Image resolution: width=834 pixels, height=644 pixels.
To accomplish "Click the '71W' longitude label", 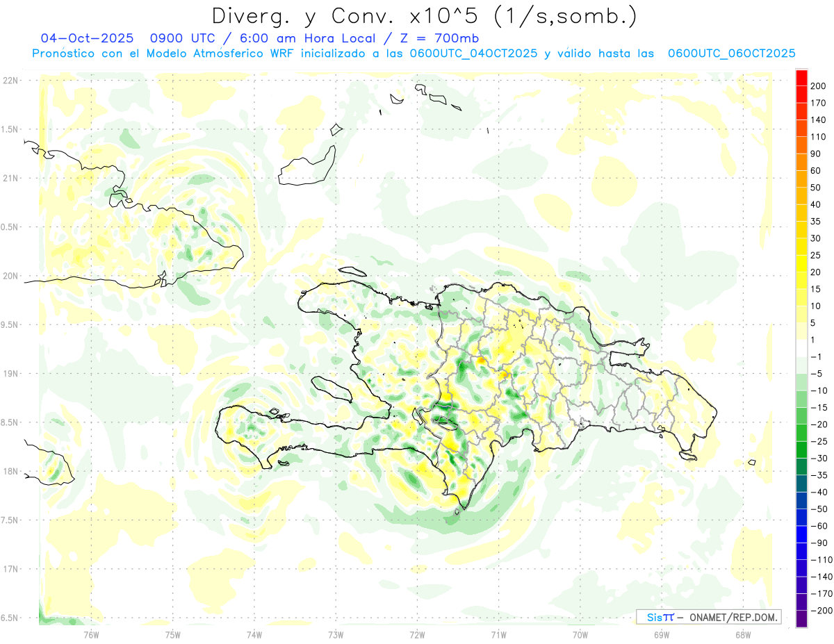I will click(x=498, y=635).
